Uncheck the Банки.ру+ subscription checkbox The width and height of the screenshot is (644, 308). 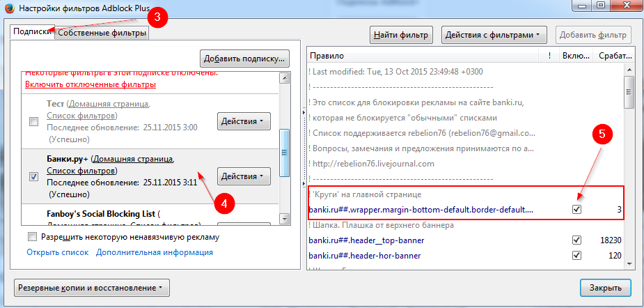point(34,176)
